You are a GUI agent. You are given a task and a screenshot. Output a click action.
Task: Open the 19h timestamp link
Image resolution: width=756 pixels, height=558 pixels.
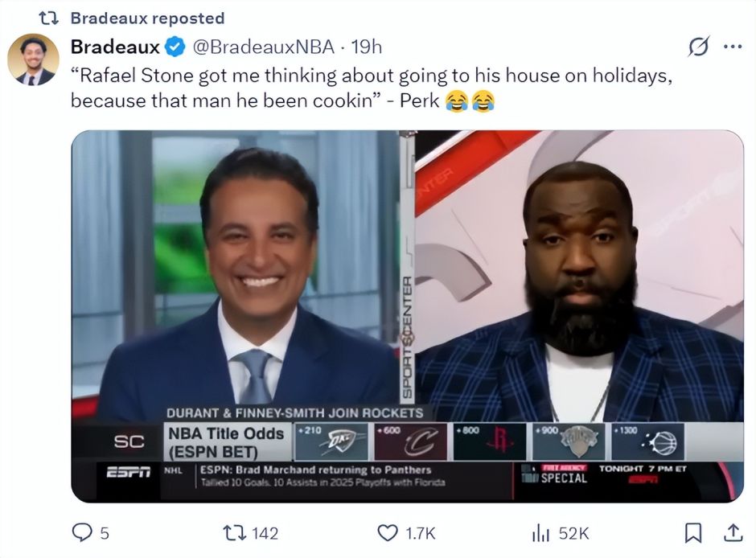[366, 47]
